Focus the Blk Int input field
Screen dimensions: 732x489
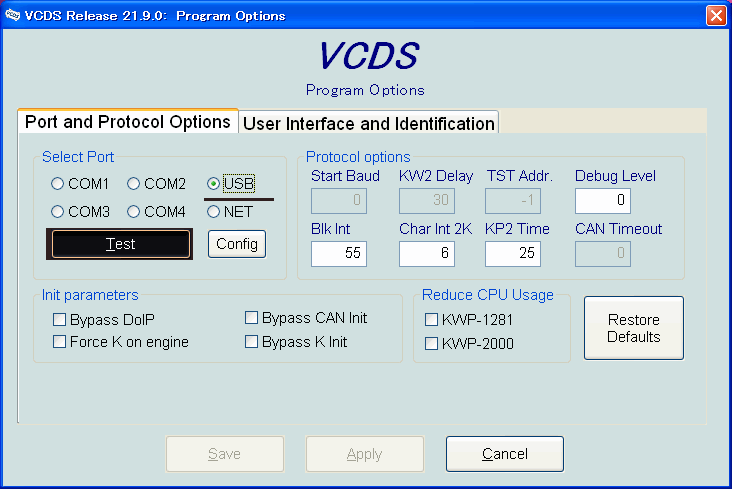[x=339, y=254]
